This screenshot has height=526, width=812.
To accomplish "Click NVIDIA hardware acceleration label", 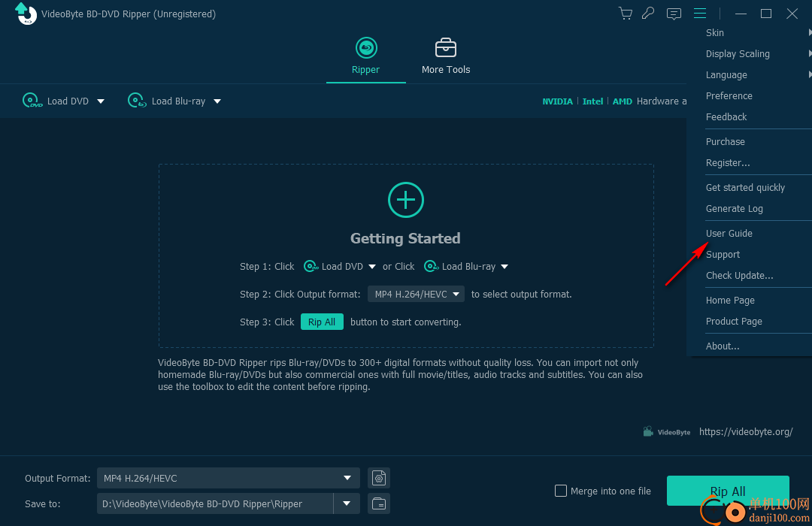I will tap(557, 101).
